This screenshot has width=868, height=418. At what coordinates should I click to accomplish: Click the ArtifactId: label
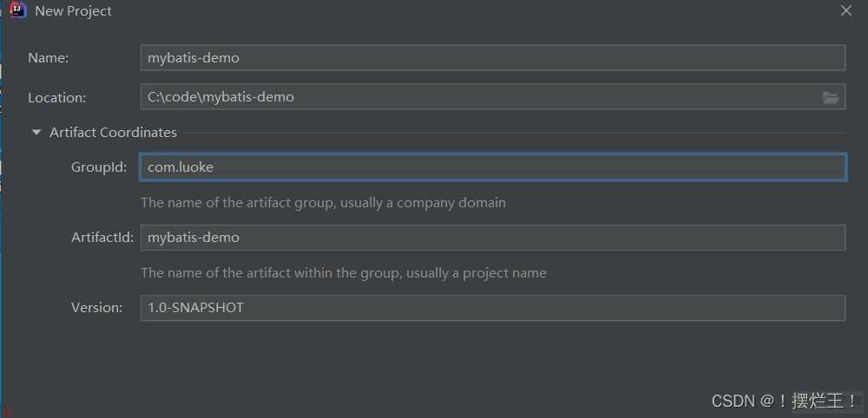click(99, 238)
